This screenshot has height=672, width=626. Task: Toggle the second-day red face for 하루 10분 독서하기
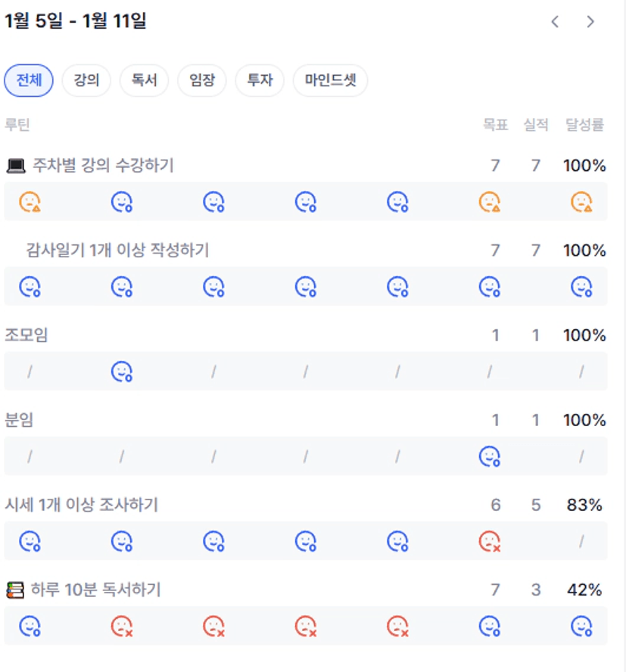click(122, 626)
